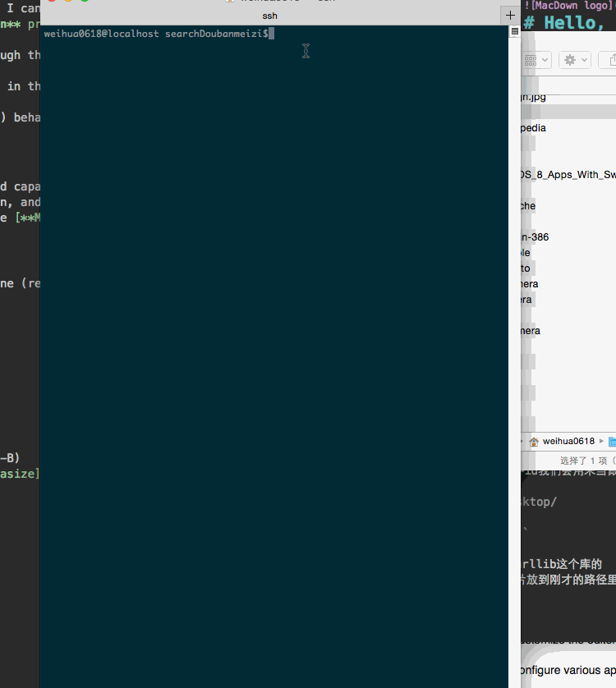Select the ssh tab in Terminal

pos(269,16)
